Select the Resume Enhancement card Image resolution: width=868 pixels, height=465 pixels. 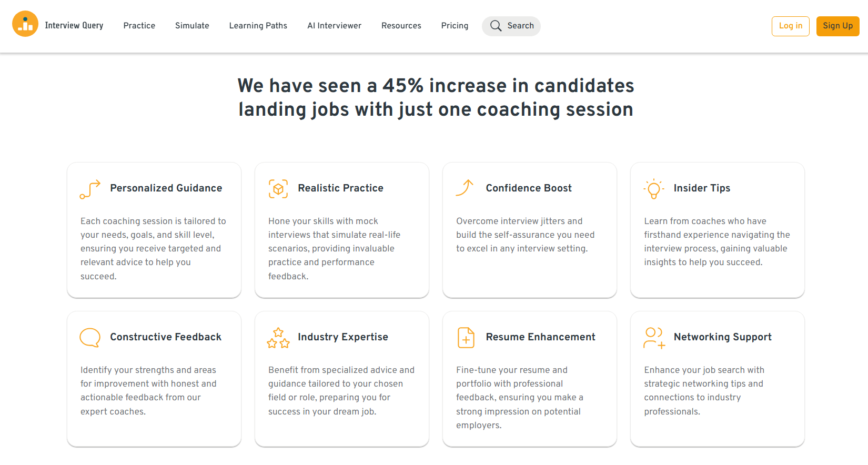(x=529, y=379)
